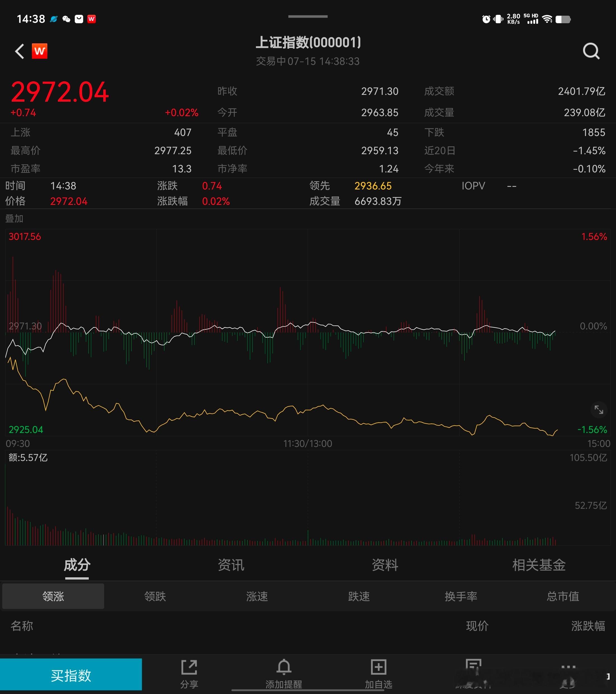
Task: Tap the 市净率 value 1.24
Action: click(x=389, y=169)
